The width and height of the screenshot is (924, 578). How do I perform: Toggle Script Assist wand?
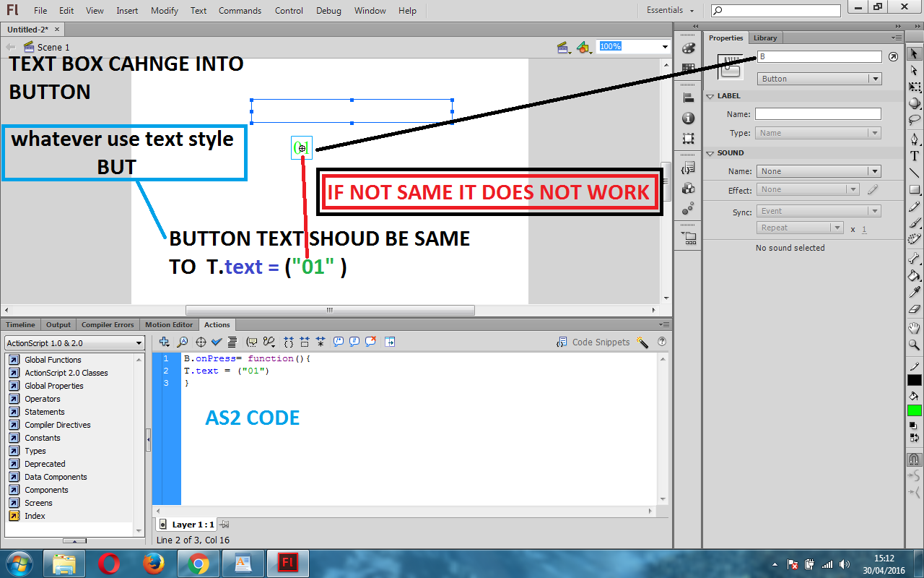coord(642,342)
